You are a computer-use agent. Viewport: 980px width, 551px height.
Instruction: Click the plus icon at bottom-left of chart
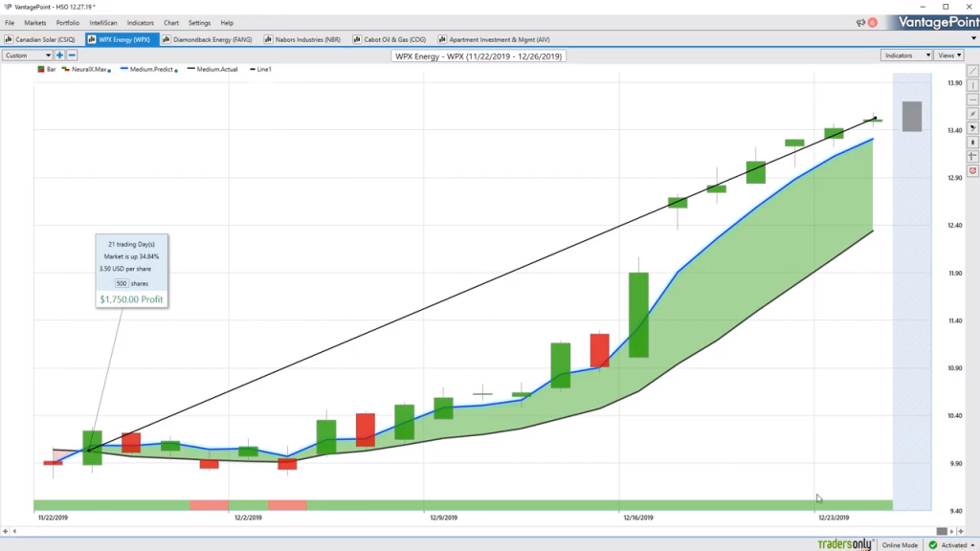pyautogui.click(x=6, y=532)
